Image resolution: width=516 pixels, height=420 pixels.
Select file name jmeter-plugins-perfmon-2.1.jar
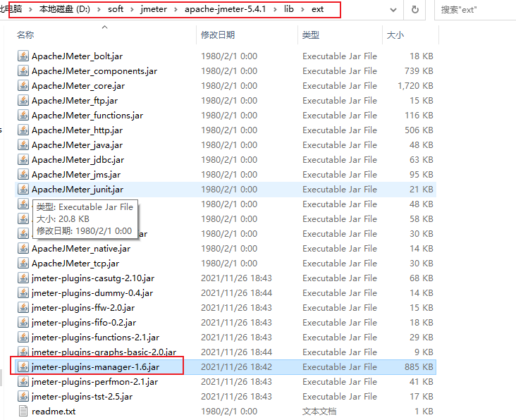pyautogui.click(x=94, y=382)
